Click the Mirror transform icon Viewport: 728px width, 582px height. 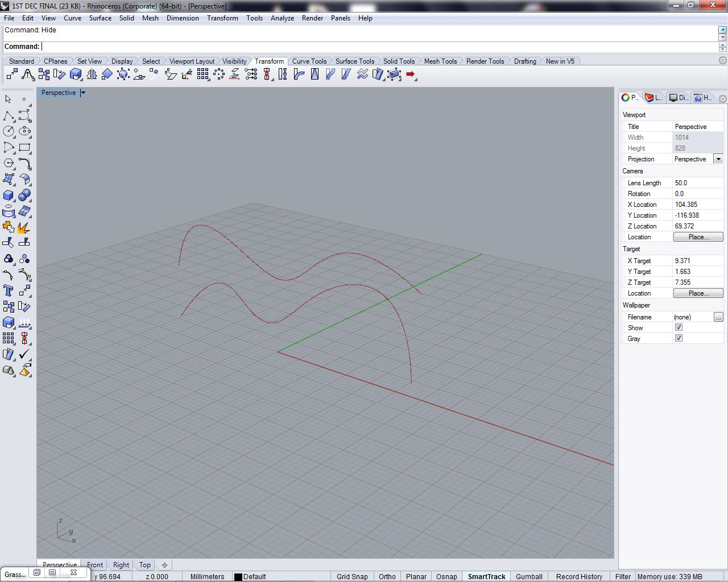[92, 74]
